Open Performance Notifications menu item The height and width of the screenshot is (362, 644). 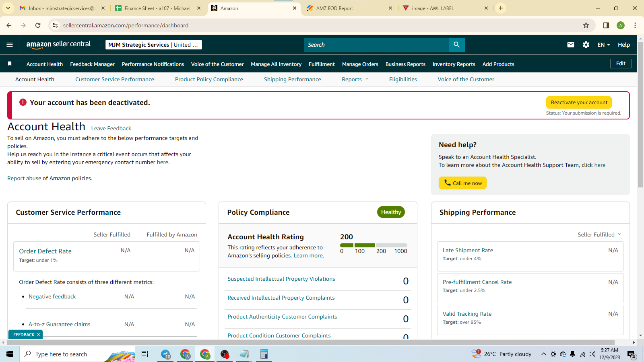coord(153,64)
